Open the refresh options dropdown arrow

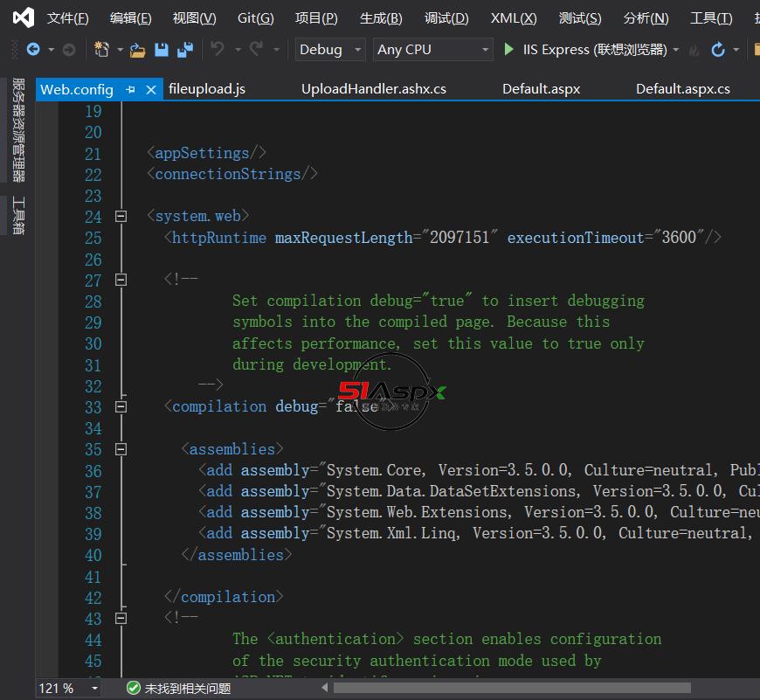(736, 50)
